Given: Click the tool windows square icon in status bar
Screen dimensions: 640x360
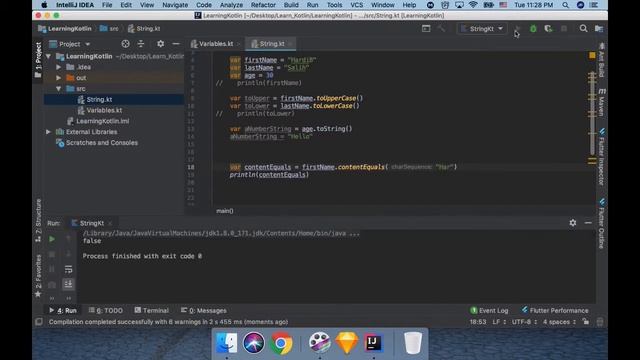Looking at the screenshot, I should pos(39,322).
